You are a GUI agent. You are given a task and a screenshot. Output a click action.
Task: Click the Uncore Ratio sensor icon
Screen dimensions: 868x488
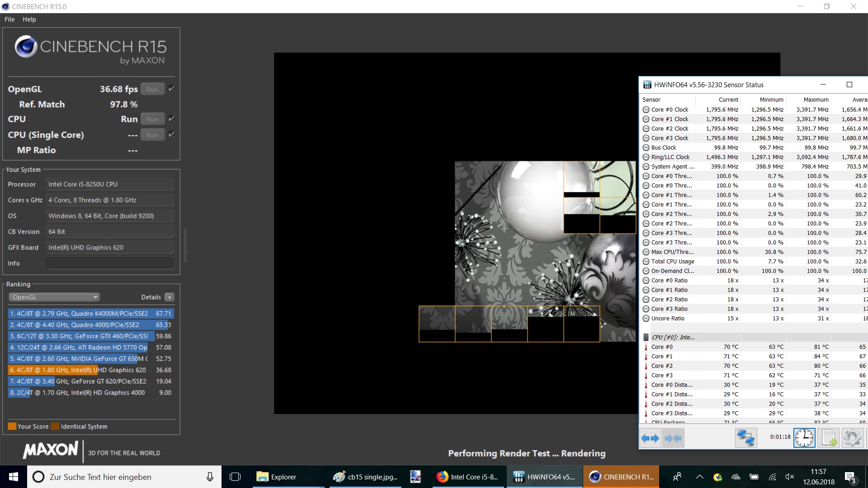click(646, 319)
